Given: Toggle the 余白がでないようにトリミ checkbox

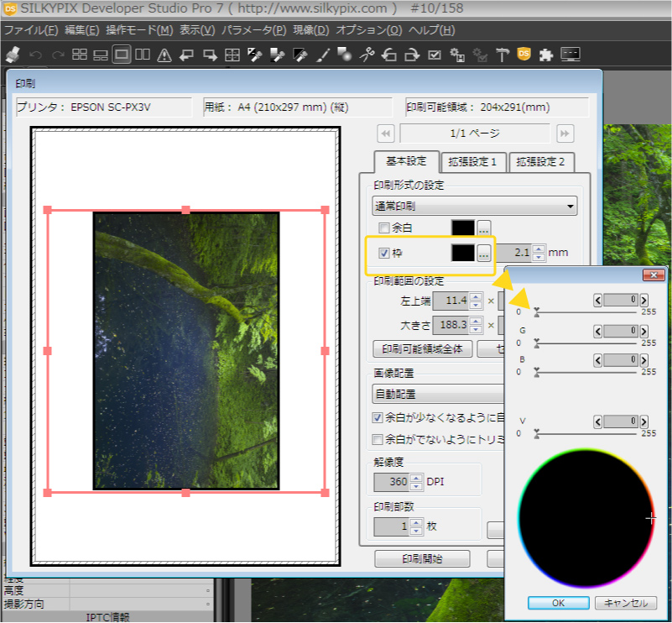Looking at the screenshot, I should coord(378,439).
